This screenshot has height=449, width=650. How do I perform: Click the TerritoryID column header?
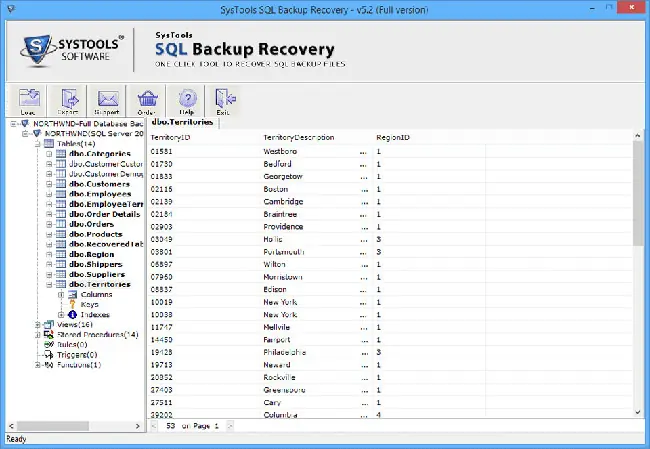tap(170, 137)
